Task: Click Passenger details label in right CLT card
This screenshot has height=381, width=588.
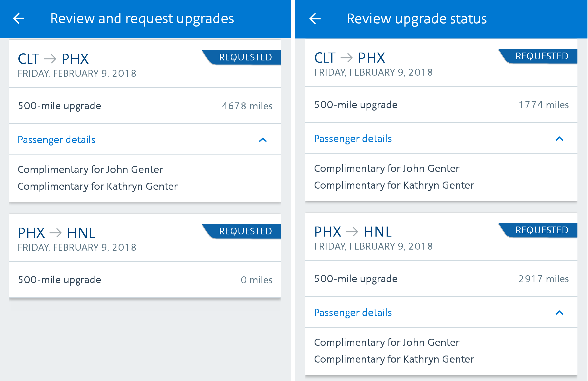Action: [353, 139]
